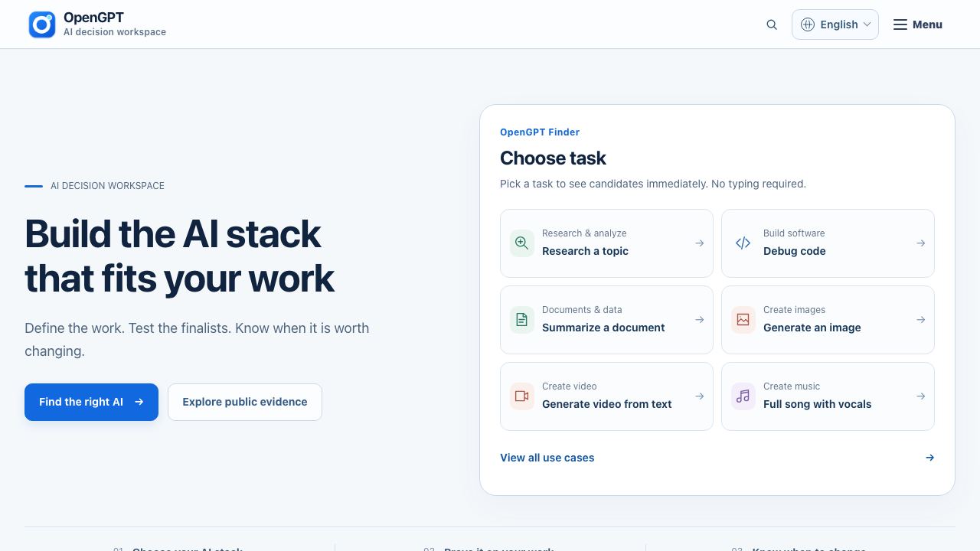Image resolution: width=980 pixels, height=551 pixels.
Task: Click the Build the AI stack headline
Action: point(179,256)
